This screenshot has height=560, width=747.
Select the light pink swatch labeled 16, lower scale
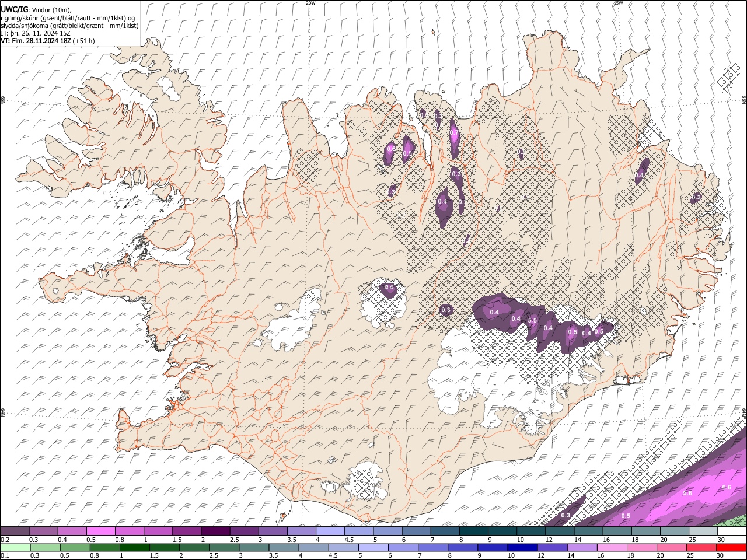[613, 548]
